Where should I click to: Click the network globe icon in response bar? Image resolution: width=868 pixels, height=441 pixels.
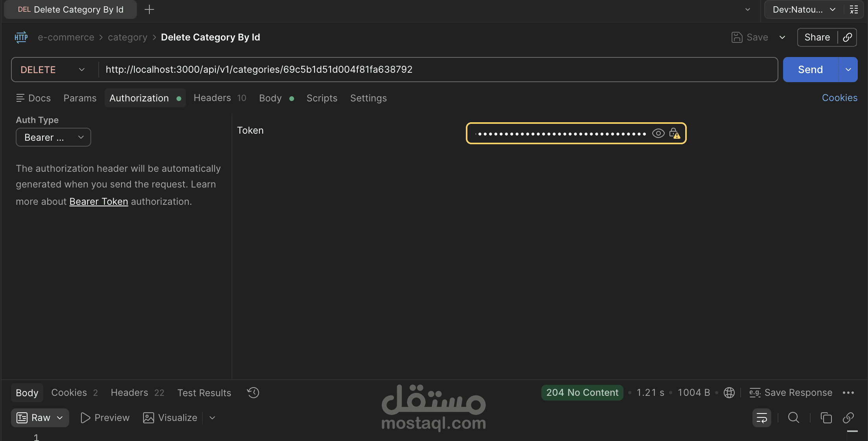pyautogui.click(x=729, y=393)
